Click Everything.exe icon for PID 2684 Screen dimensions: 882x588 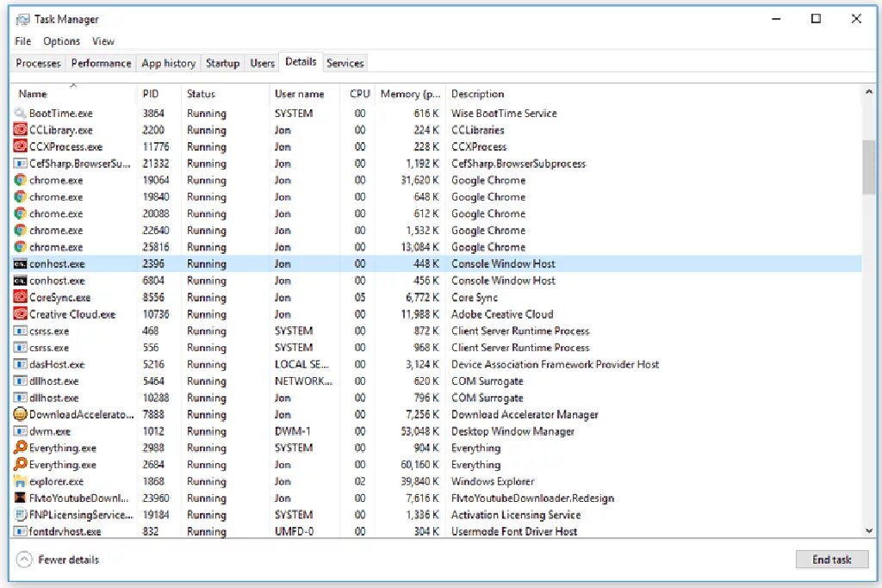click(x=21, y=464)
